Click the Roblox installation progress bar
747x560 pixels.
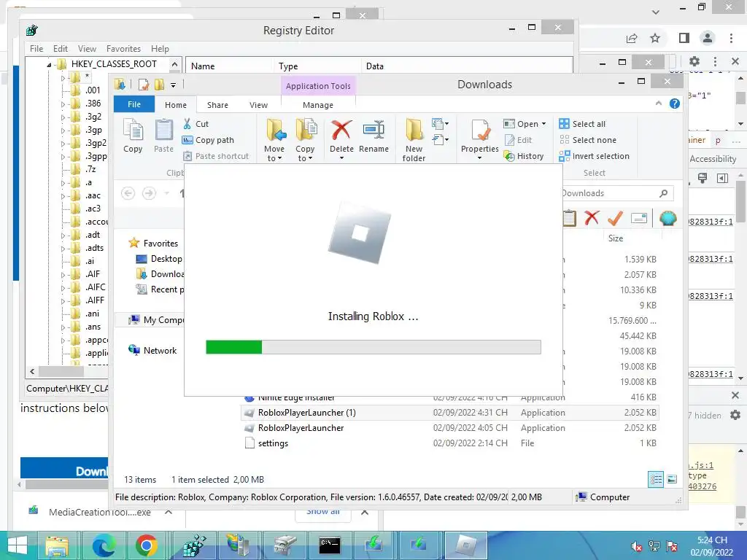tap(373, 347)
